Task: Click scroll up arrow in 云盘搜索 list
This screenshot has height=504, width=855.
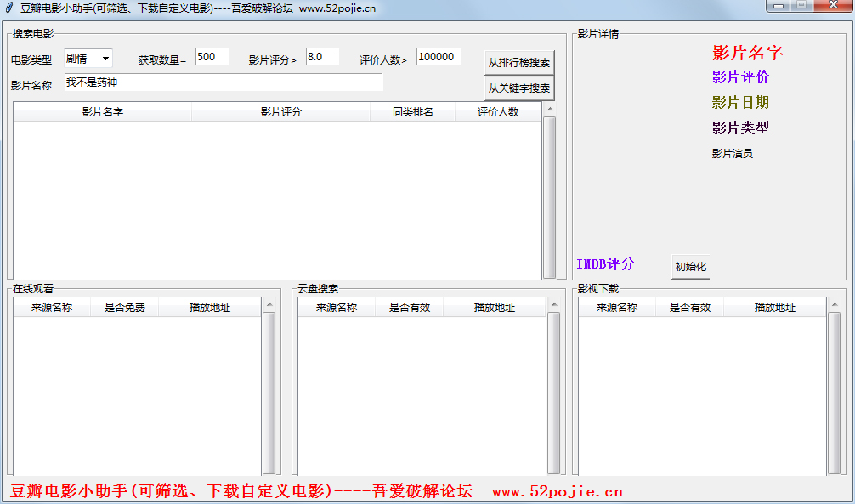Action: point(553,304)
